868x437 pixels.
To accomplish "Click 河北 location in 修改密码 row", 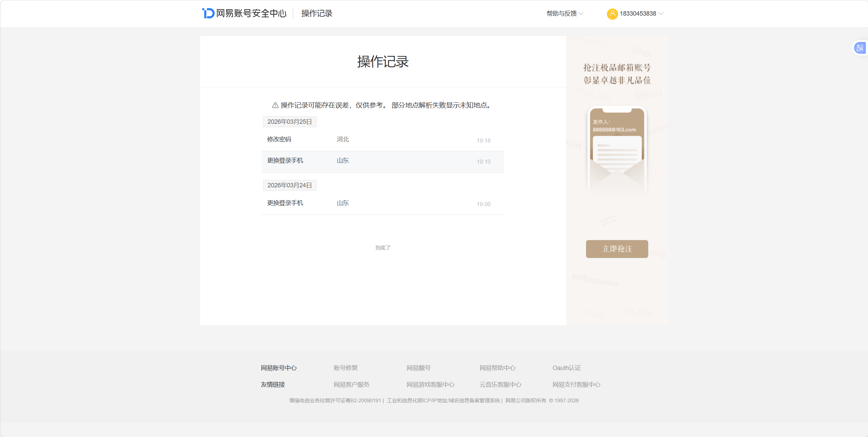I will [343, 139].
